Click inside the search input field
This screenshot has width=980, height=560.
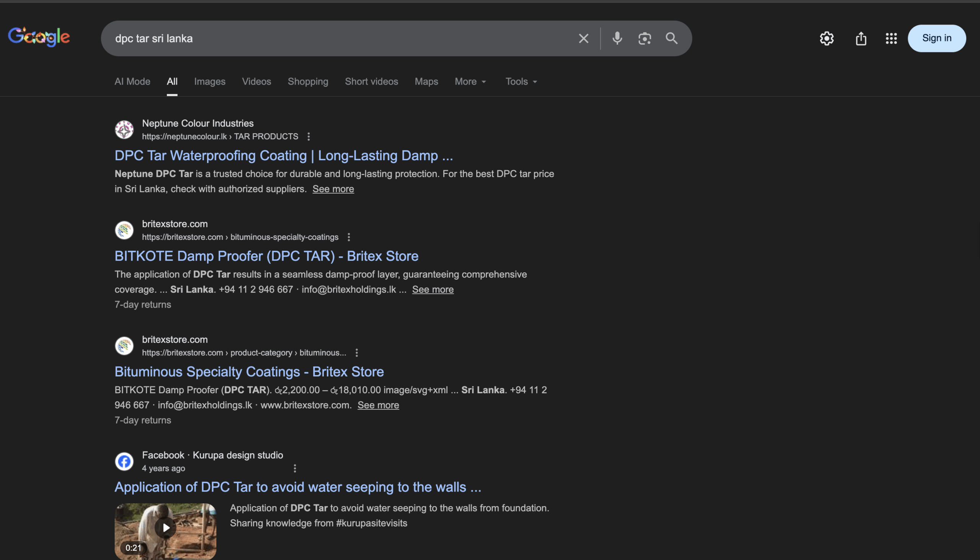coord(346,38)
